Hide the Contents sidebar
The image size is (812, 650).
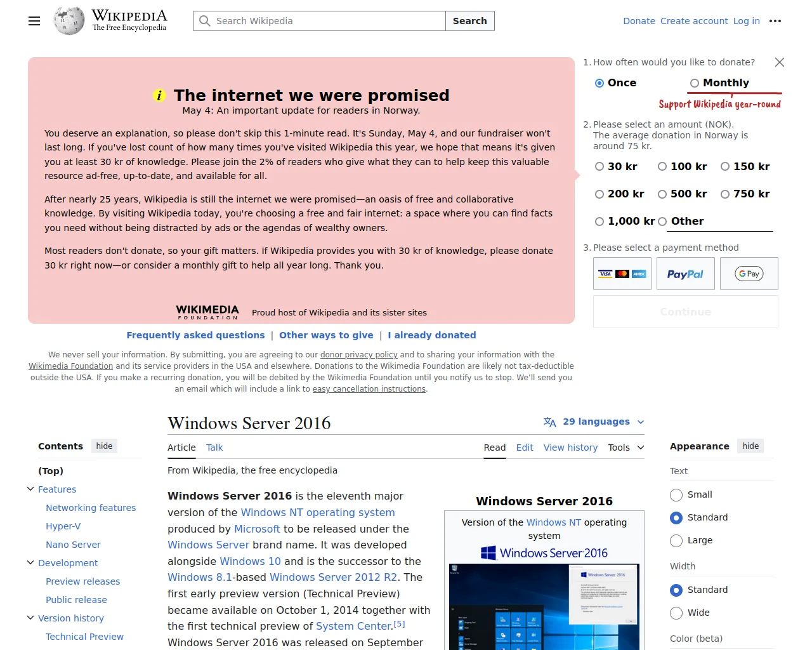click(105, 446)
